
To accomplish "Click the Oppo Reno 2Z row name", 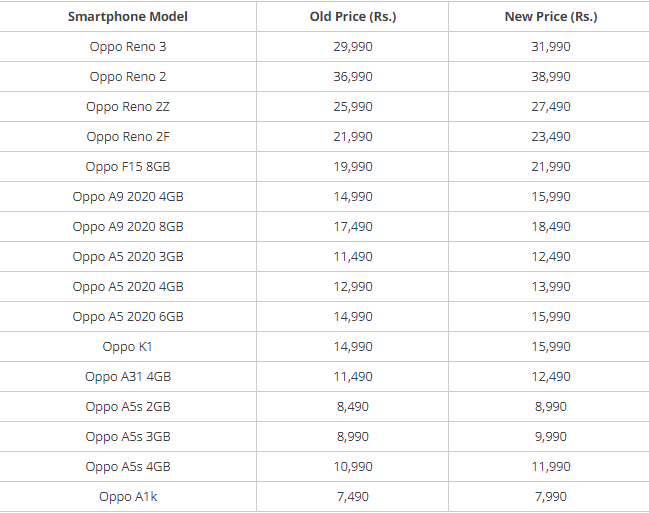I will coord(128,107).
